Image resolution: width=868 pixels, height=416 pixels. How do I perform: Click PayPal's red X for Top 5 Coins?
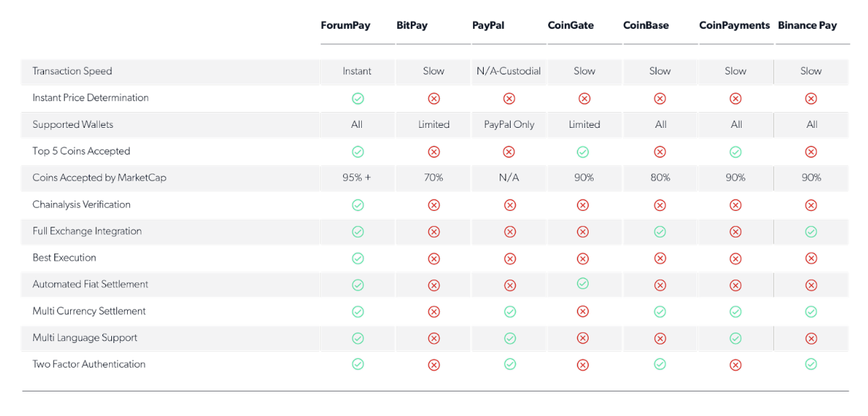pyautogui.click(x=509, y=152)
